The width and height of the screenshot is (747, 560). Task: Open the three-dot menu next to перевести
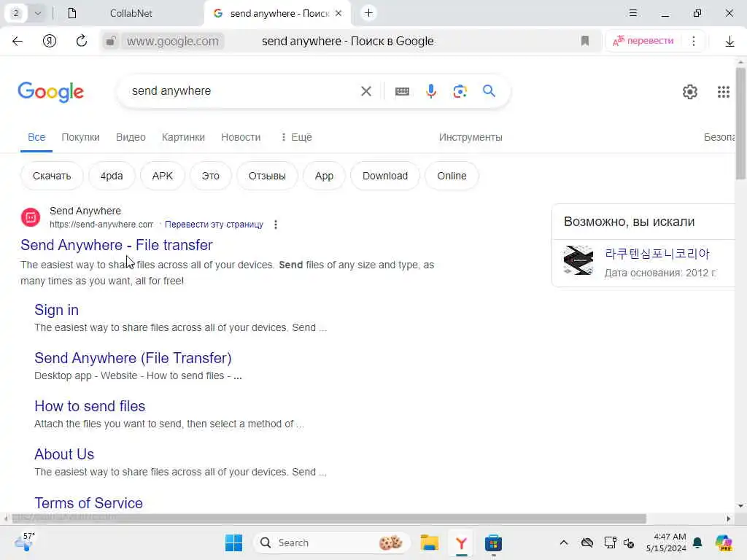click(694, 41)
